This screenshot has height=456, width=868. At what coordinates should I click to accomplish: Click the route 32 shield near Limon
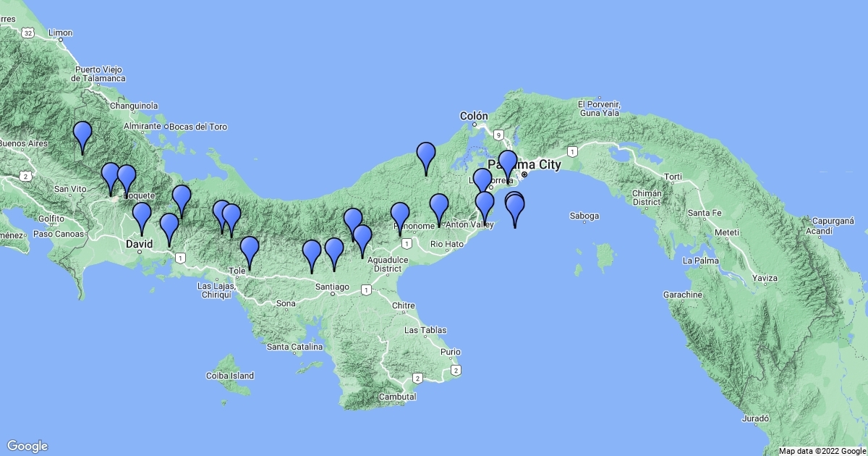[27, 33]
